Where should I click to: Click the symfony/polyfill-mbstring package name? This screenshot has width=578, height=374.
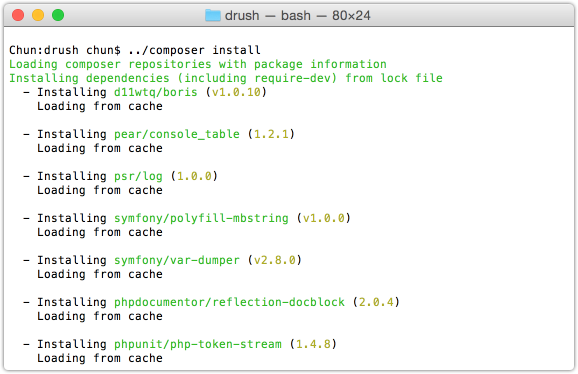coord(201,219)
